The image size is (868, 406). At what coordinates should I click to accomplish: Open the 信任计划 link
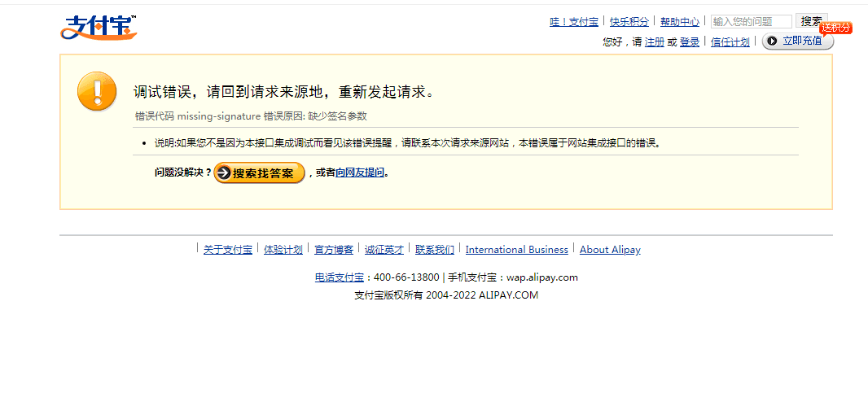pos(730,41)
